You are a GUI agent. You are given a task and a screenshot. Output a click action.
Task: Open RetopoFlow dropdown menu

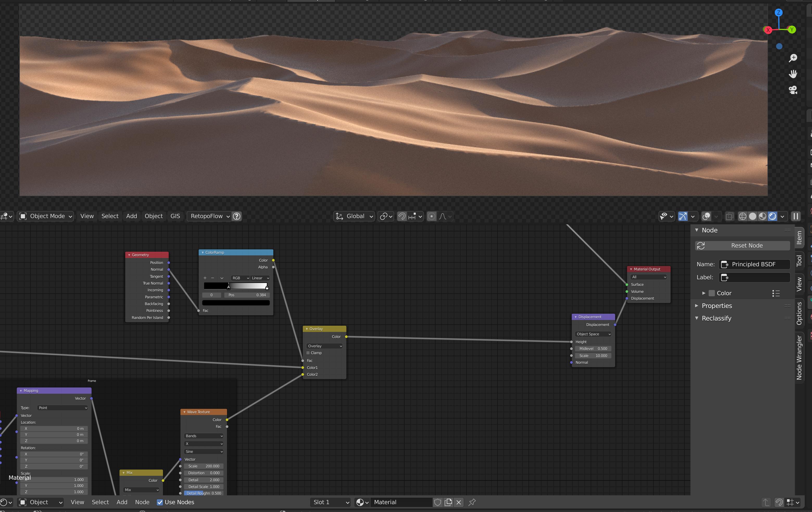click(210, 216)
